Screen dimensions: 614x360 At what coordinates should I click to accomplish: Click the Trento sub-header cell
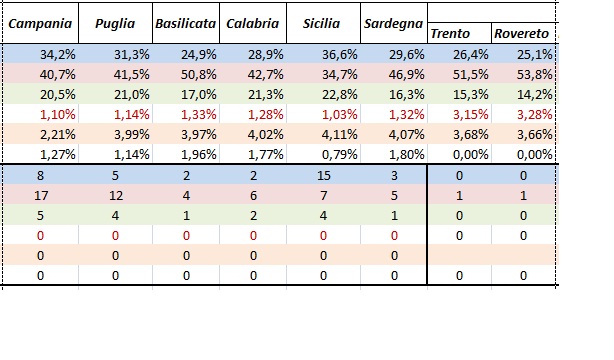coord(459,33)
